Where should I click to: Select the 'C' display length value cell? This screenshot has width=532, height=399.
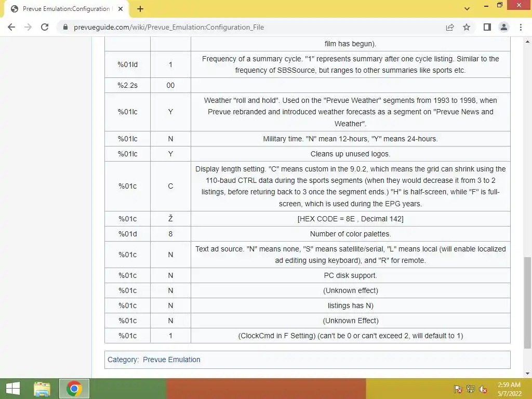(x=170, y=187)
